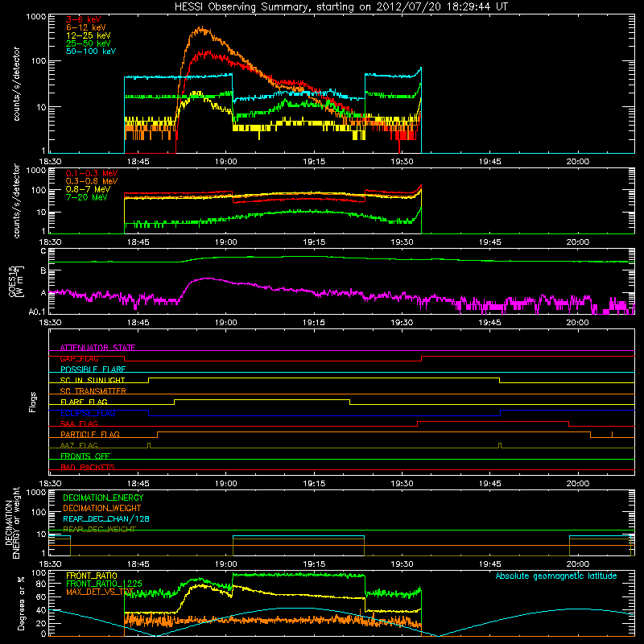Click the MAX_DET_VS_TOT legend label
The height and width of the screenshot is (644, 644).
(x=100, y=592)
